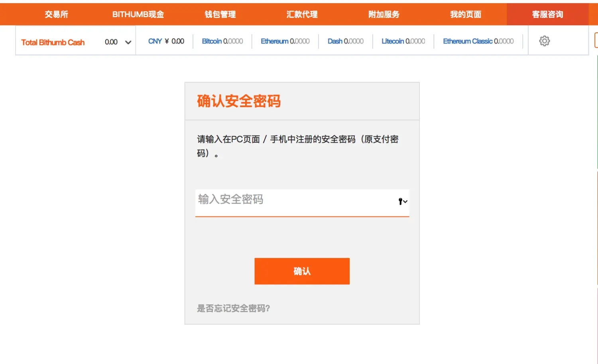Screen dimensions: 598x364
Task: Select the Ethereum Classic balance entry
Action: 478,41
